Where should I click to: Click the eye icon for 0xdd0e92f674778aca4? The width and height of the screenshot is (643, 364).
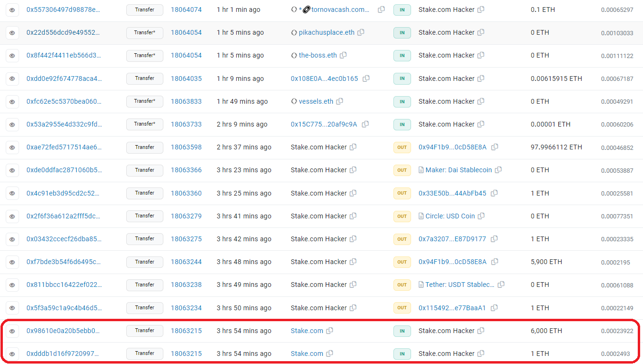point(12,79)
